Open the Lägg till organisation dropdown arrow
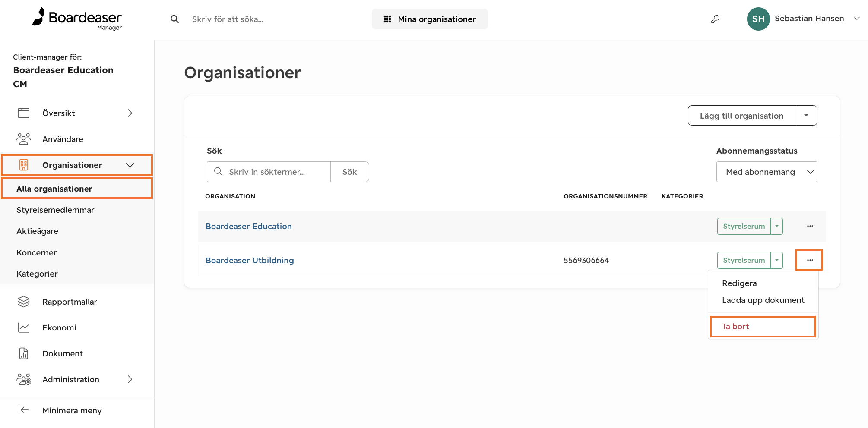Viewport: 868px width, 428px height. 806,116
